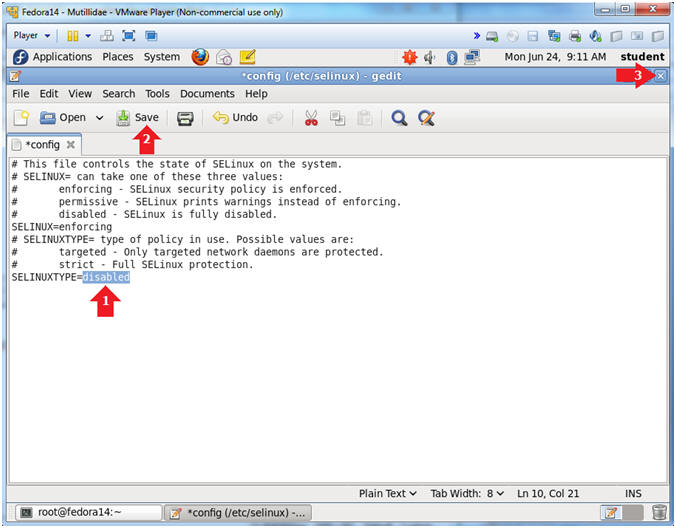
Task: Click the Find and Replace icon
Action: [x=426, y=118]
